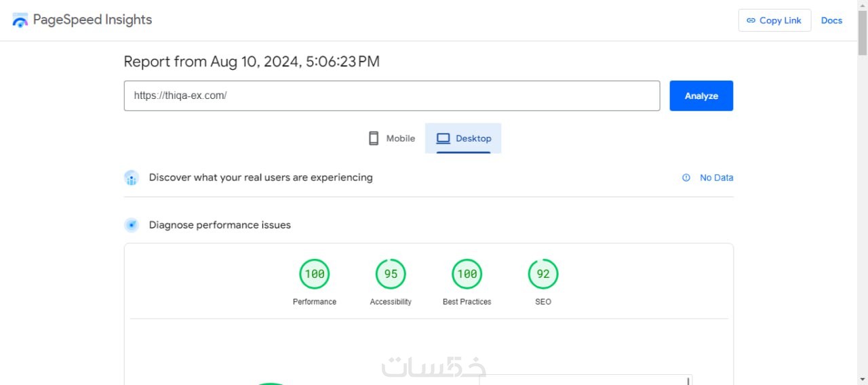Image resolution: width=868 pixels, height=385 pixels.
Task: Click the diagnose performance issues icon
Action: [132, 225]
